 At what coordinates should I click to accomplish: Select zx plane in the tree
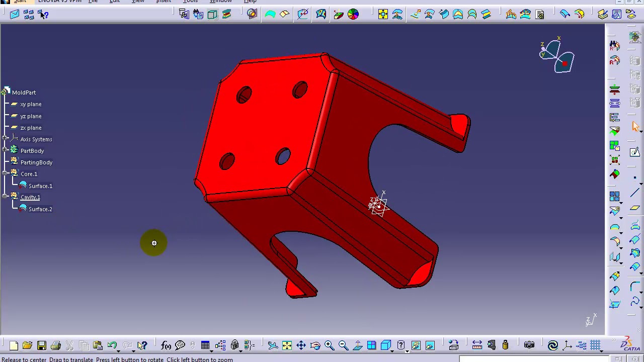[x=31, y=128]
